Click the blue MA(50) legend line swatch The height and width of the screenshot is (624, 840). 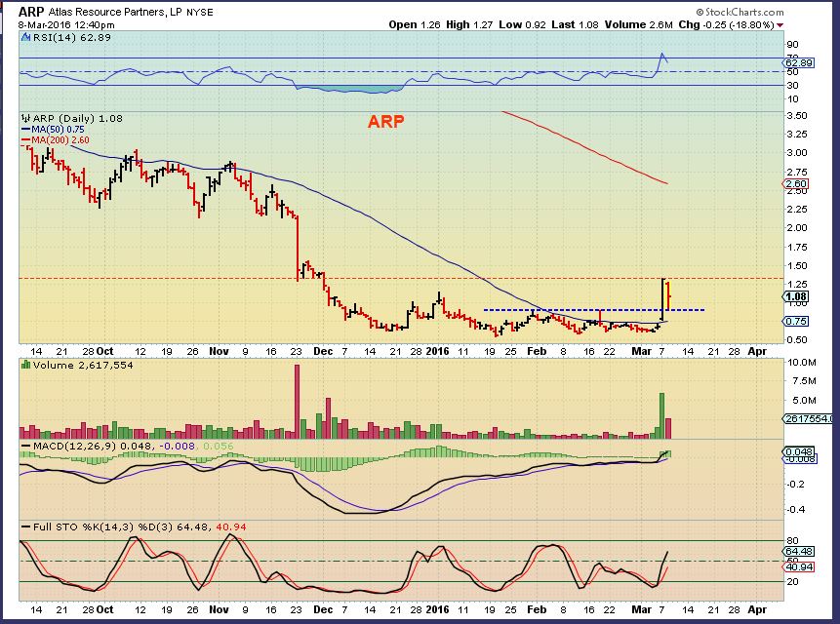(25, 130)
